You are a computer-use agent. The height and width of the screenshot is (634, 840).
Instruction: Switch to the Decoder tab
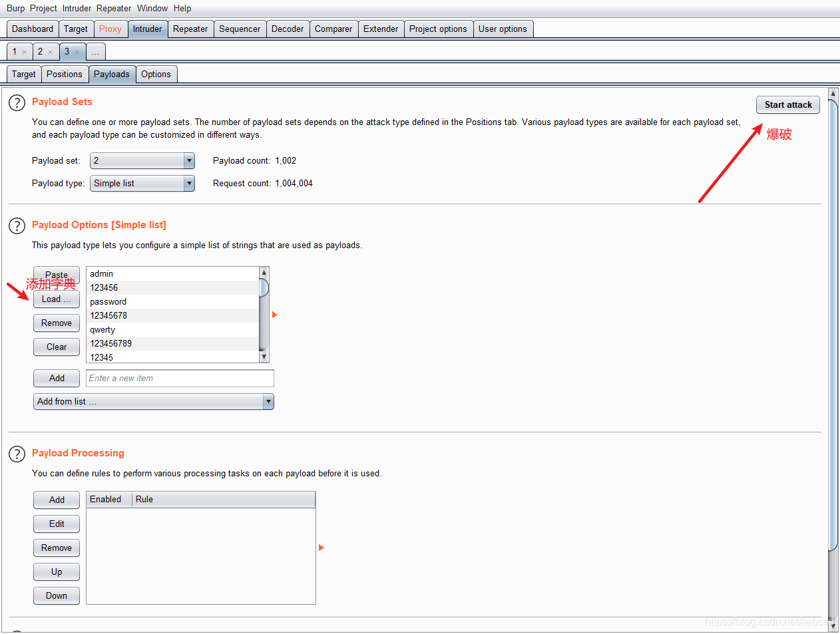[288, 29]
